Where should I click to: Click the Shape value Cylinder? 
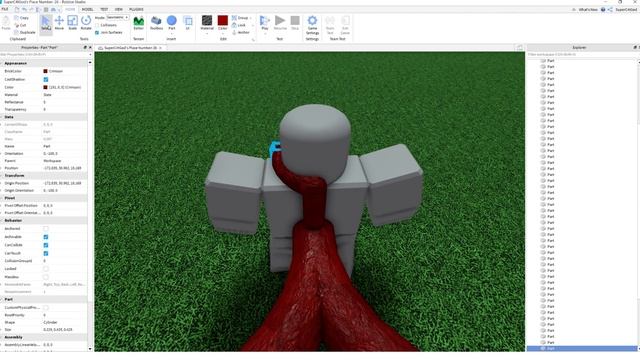coord(49,322)
